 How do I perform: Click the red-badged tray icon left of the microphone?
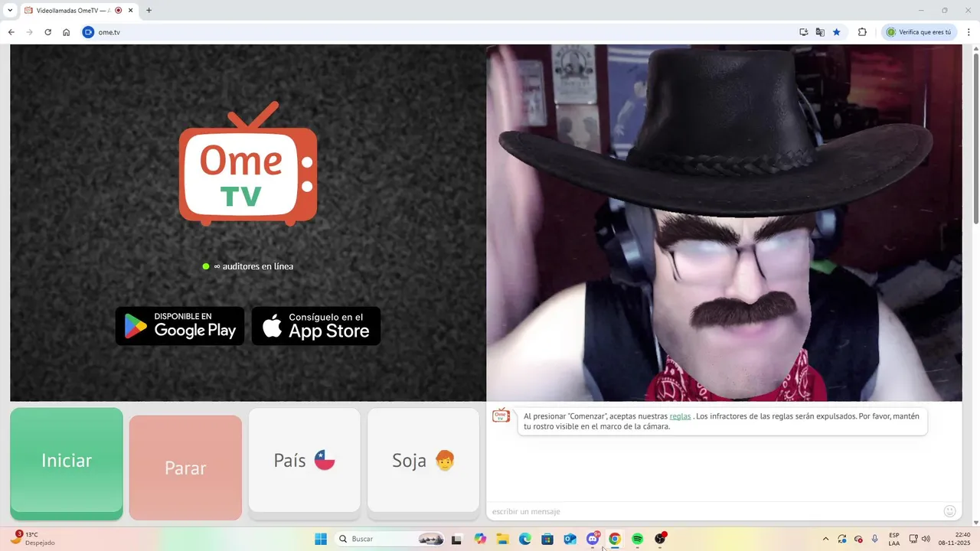[x=858, y=539]
